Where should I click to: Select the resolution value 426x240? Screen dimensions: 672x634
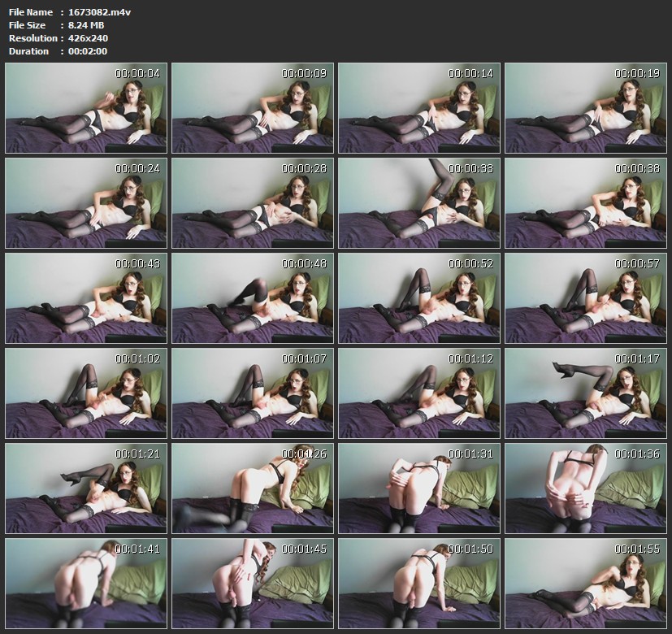pyautogui.click(x=85, y=38)
